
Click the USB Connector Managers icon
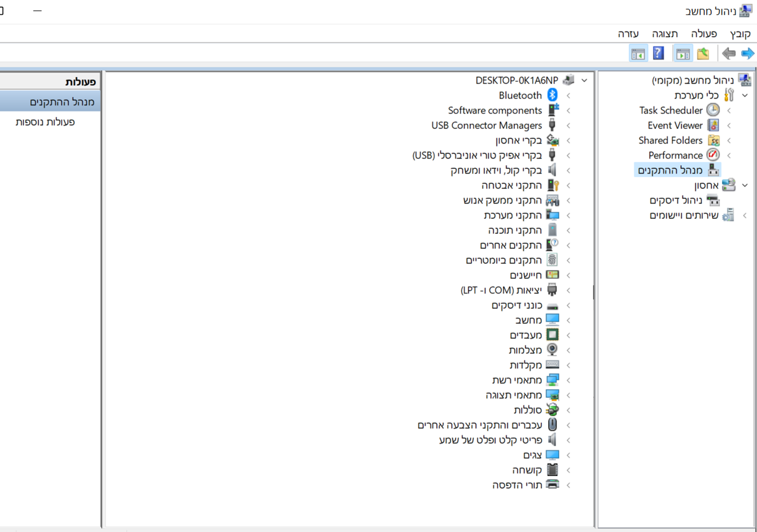tap(552, 125)
